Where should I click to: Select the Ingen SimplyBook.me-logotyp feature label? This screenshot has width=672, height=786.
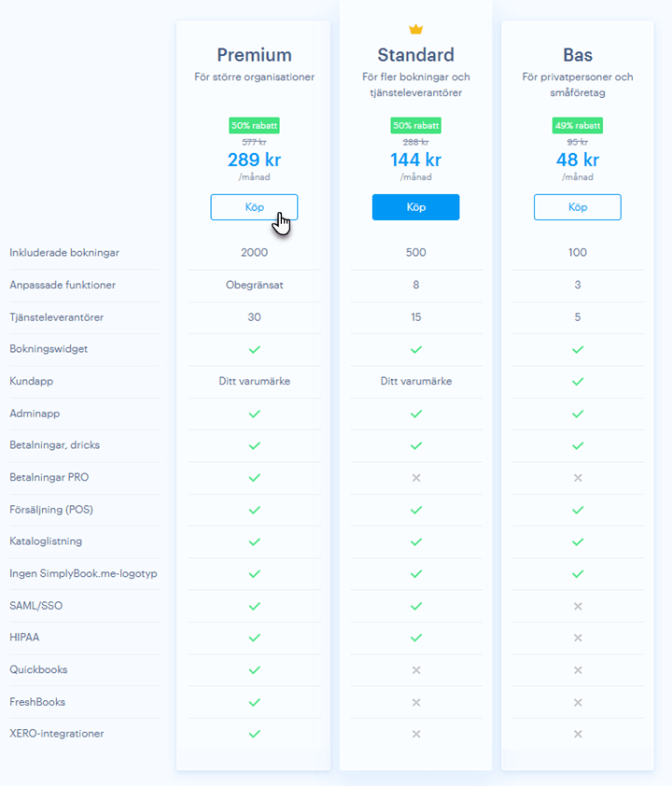click(x=83, y=573)
